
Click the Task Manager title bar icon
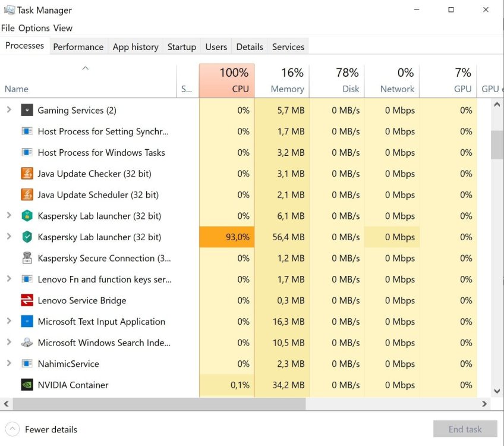(x=9, y=10)
